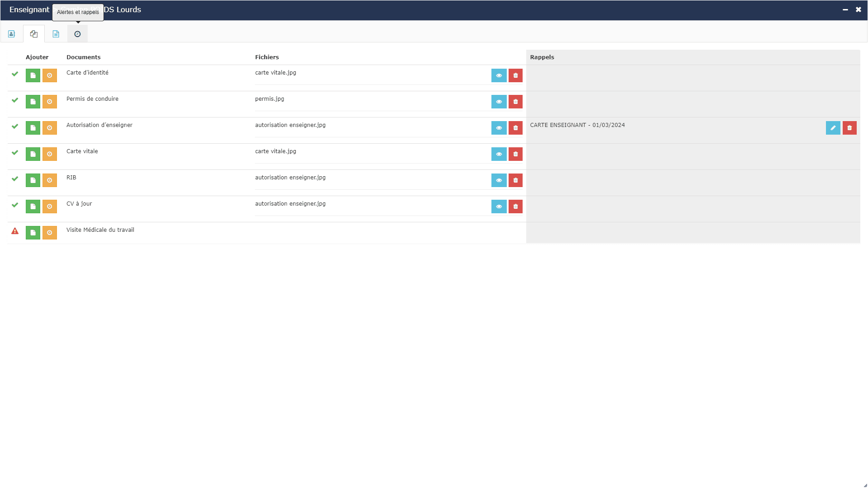Add a reminder for Autorisation d'enseigner
This screenshot has width=868, height=488.
(x=50, y=128)
